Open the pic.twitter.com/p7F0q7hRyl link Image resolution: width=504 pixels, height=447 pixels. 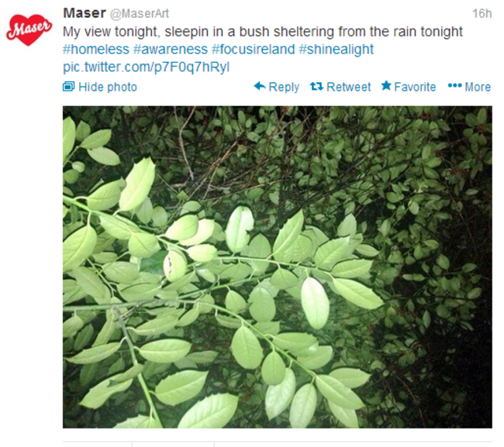point(146,67)
